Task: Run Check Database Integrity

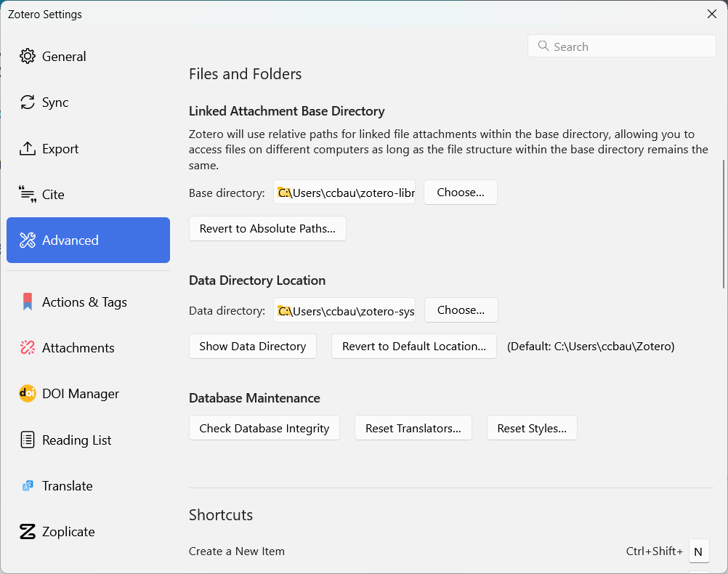Action: pyautogui.click(x=264, y=429)
